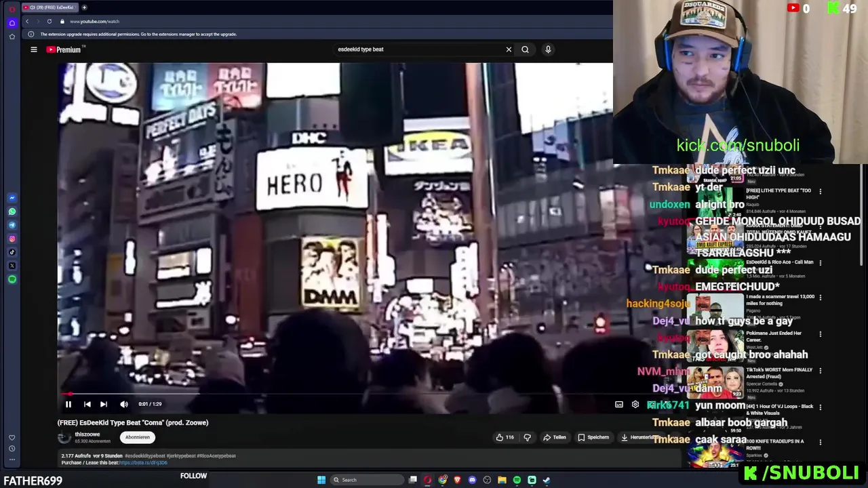Open Opera sidebar bookmarks star icon

(12, 37)
